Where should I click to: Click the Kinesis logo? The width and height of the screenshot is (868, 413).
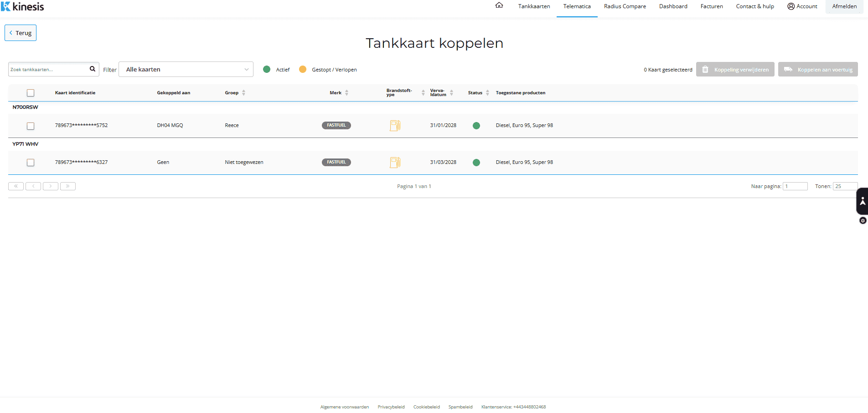pyautogui.click(x=23, y=6)
